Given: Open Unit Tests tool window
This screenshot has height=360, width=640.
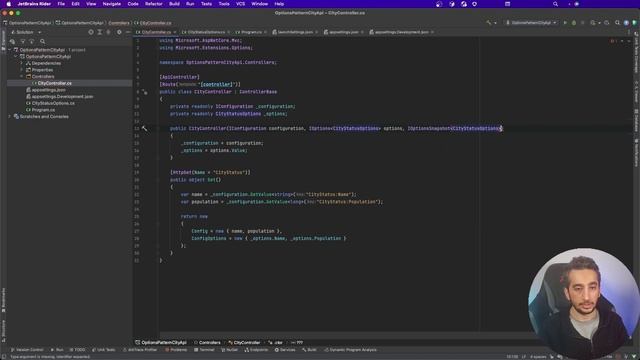Looking at the screenshot, I should pos(104,350).
